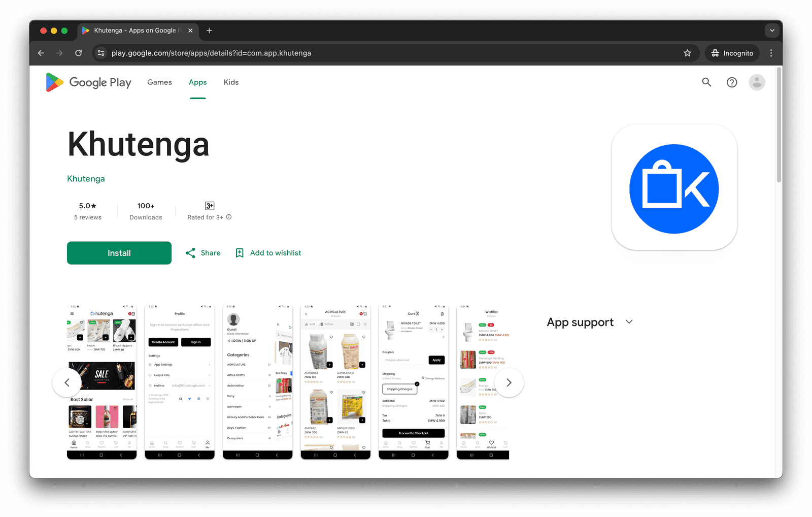
Task: Open the browser tab list chevron
Action: (772, 30)
